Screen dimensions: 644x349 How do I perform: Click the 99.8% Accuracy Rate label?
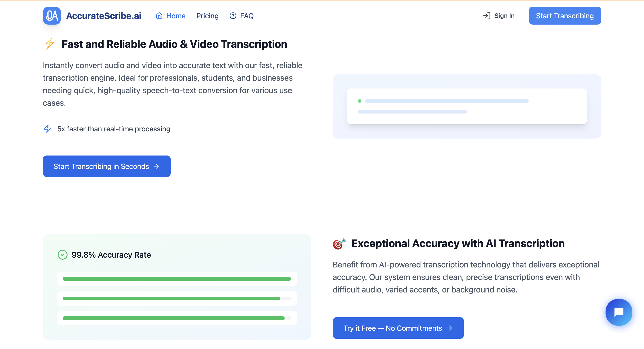pos(111,255)
